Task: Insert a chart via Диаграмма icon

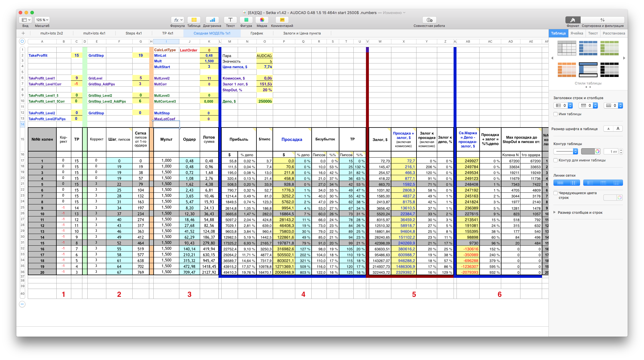Action: point(212,20)
